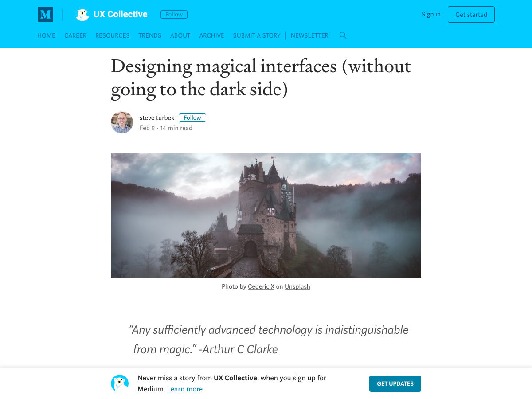Follow the UX Collective publication
Screen dimensions: 532x399
pyautogui.click(x=174, y=15)
